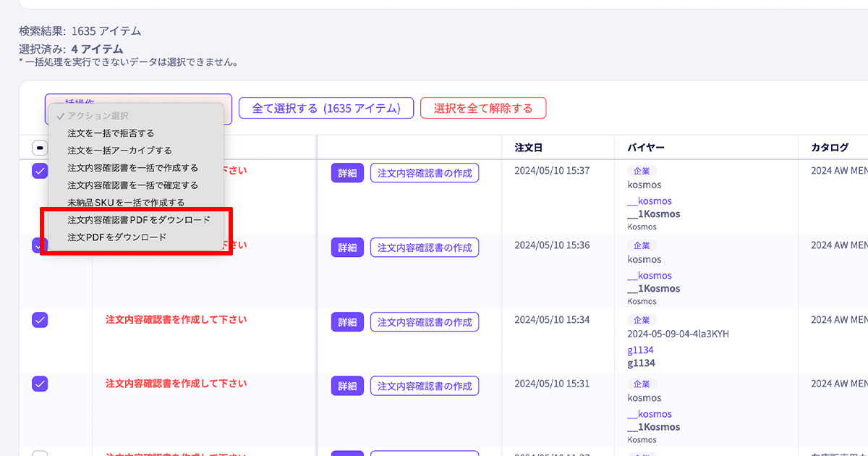Click red 注文内容確認書を作成して下さい in the 15:31 row
Screen dimensions: 868x456
[x=176, y=383]
